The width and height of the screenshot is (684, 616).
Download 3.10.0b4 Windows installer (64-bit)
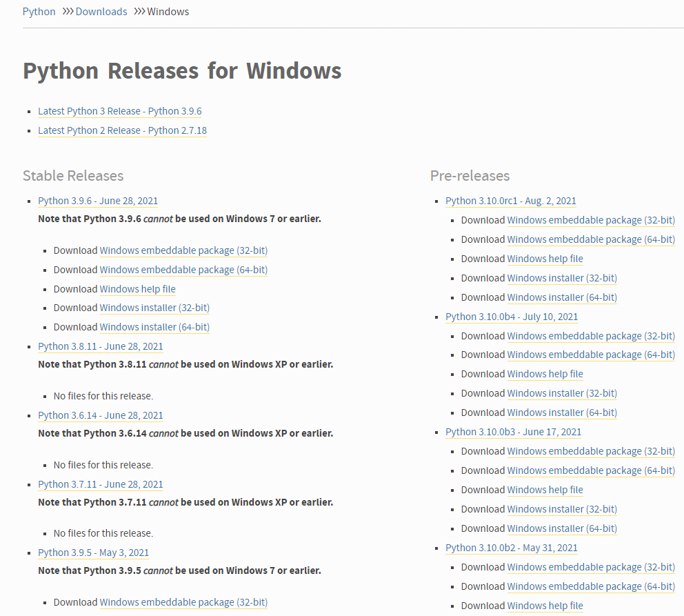[x=562, y=413]
